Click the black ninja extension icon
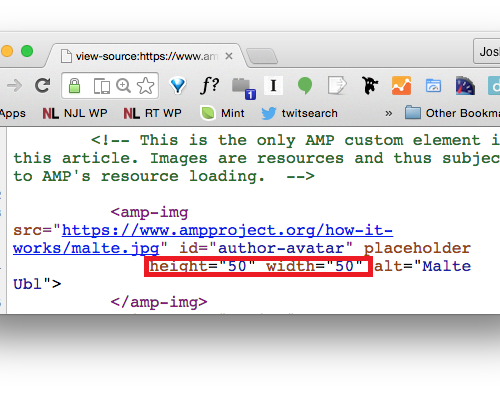 click(370, 85)
